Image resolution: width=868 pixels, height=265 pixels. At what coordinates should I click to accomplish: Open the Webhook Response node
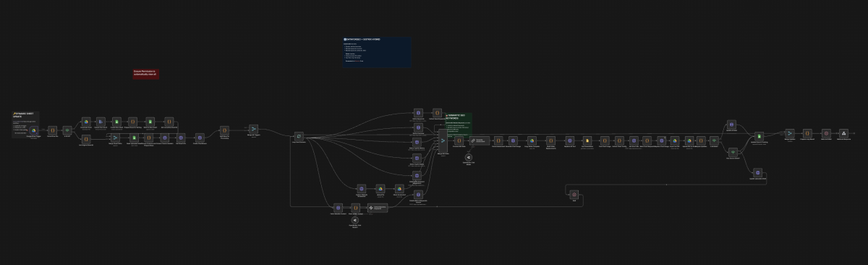click(x=843, y=133)
